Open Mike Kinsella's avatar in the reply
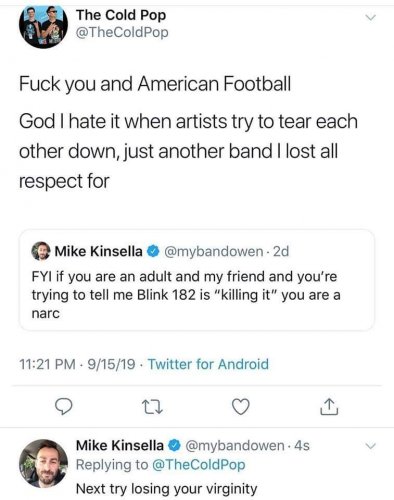This screenshot has height=500, width=394. point(43,464)
